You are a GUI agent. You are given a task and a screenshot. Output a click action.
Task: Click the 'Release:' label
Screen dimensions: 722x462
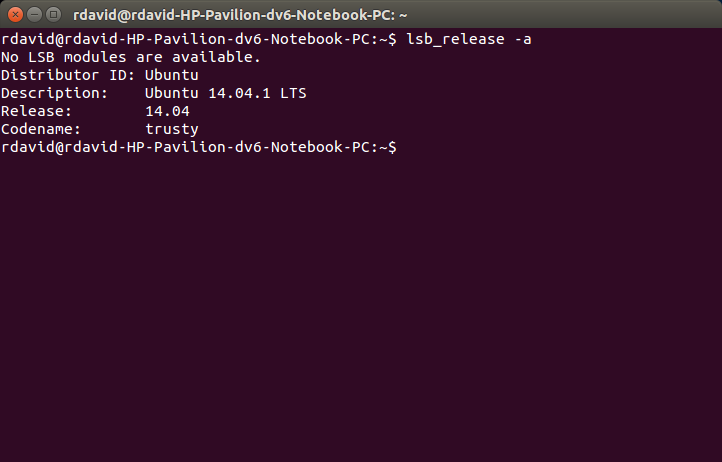(36, 111)
